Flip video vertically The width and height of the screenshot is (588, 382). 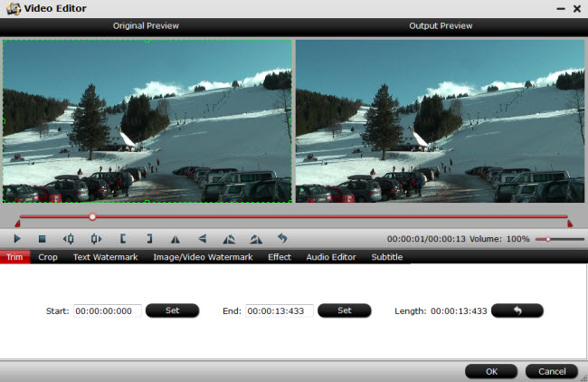pos(203,239)
